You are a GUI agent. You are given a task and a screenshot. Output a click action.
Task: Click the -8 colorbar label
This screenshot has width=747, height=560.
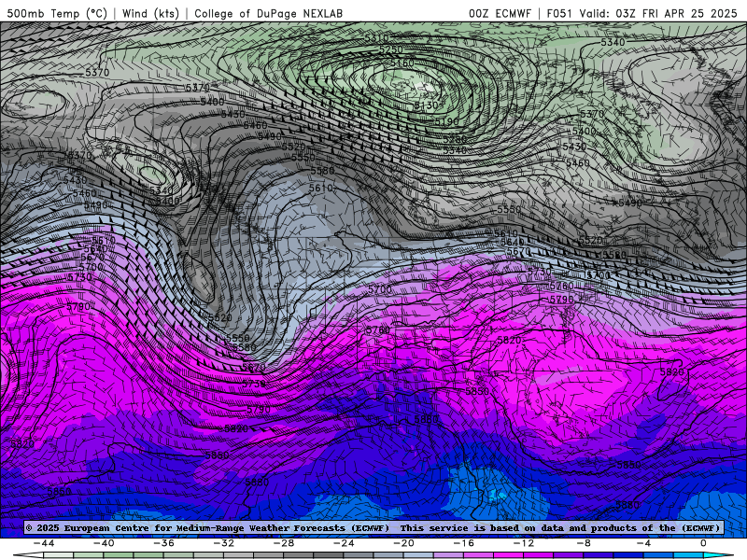click(x=584, y=543)
